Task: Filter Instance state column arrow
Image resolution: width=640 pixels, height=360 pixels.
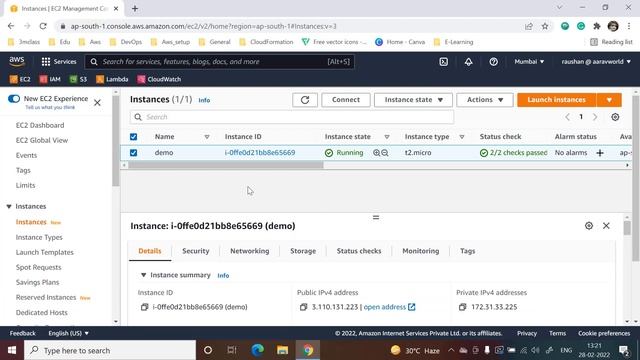Action: point(387,137)
